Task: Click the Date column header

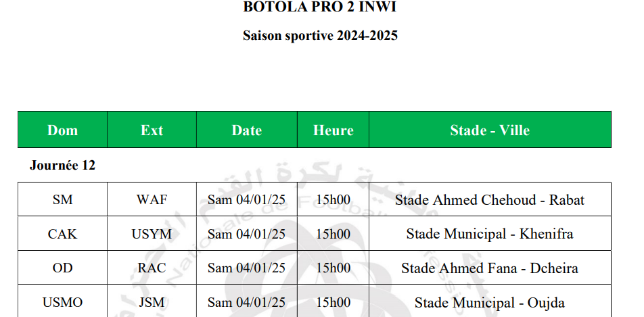Action: (246, 130)
